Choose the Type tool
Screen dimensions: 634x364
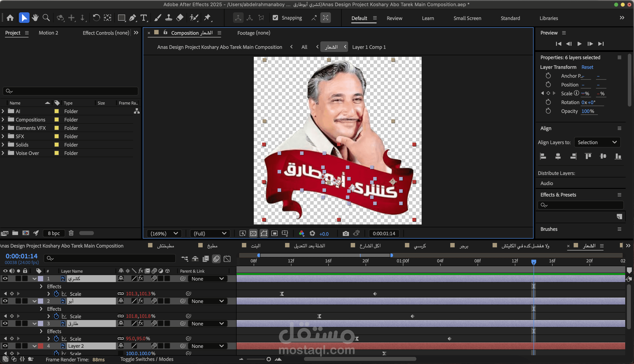coord(144,18)
